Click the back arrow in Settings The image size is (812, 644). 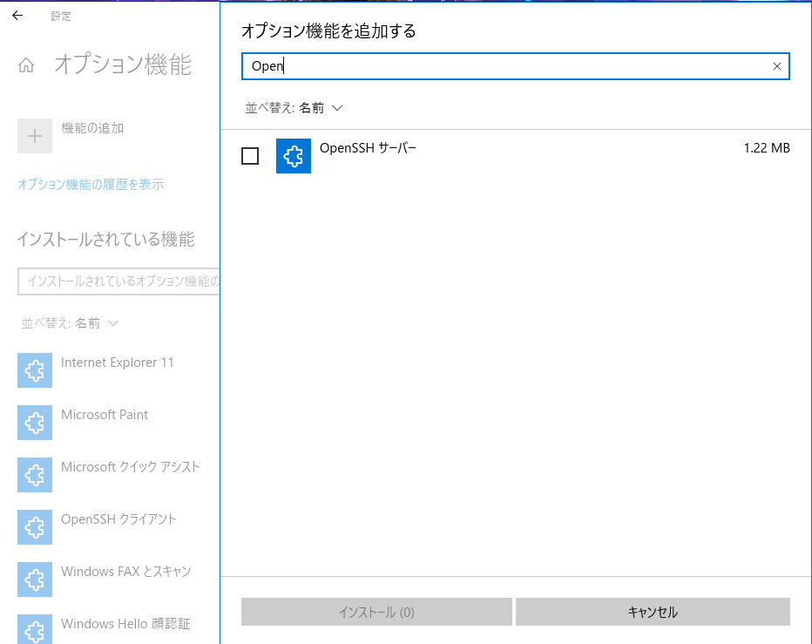click(17, 16)
